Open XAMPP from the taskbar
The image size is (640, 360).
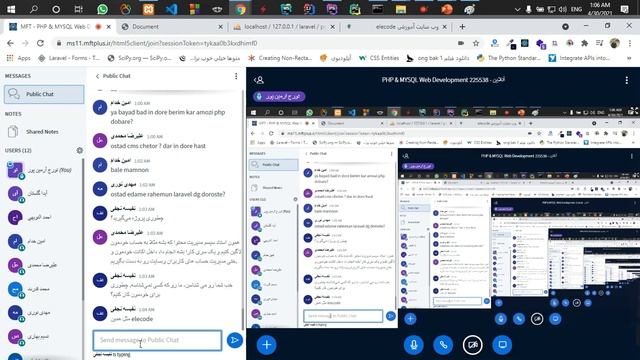tap(149, 9)
